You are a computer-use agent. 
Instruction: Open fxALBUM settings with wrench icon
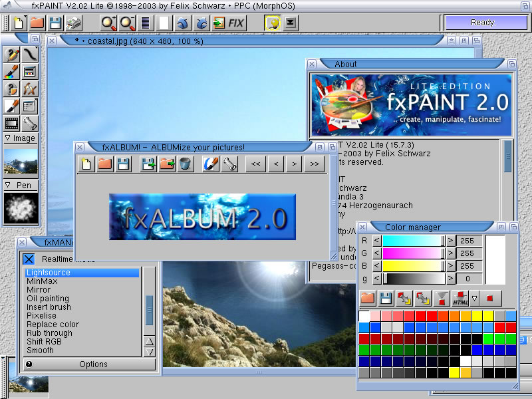point(229,164)
